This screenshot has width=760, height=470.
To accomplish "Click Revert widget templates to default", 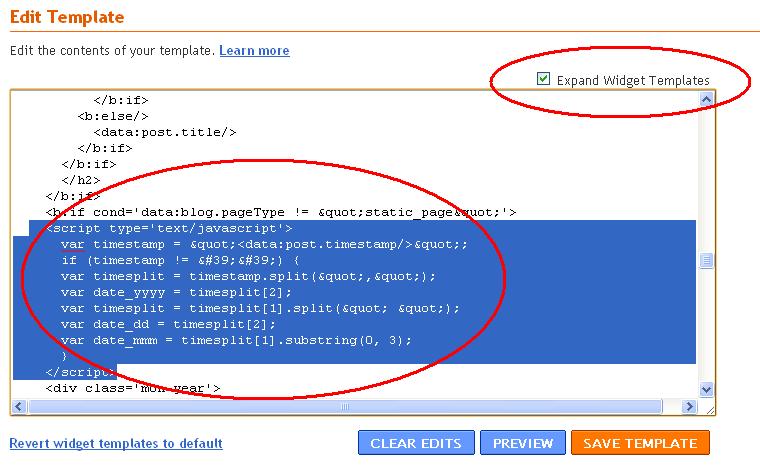I will pos(115,443).
